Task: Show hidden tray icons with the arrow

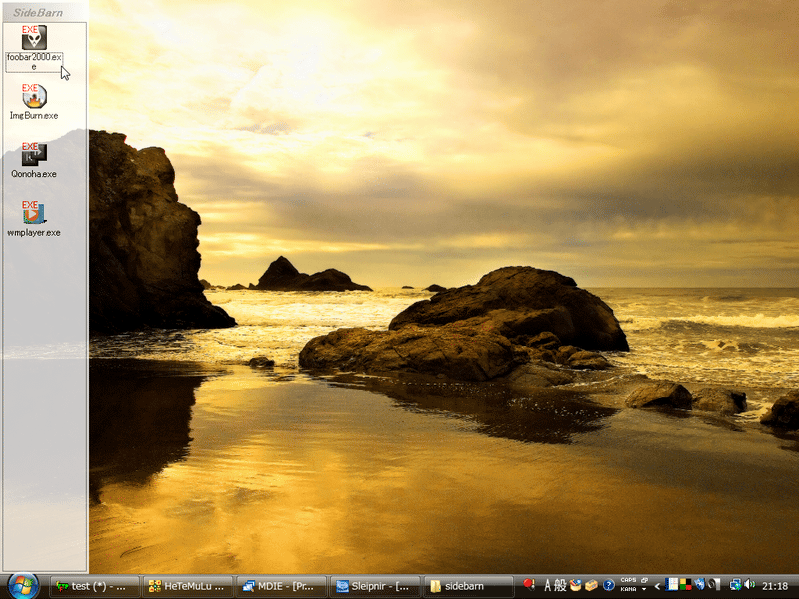Action: coord(657,586)
